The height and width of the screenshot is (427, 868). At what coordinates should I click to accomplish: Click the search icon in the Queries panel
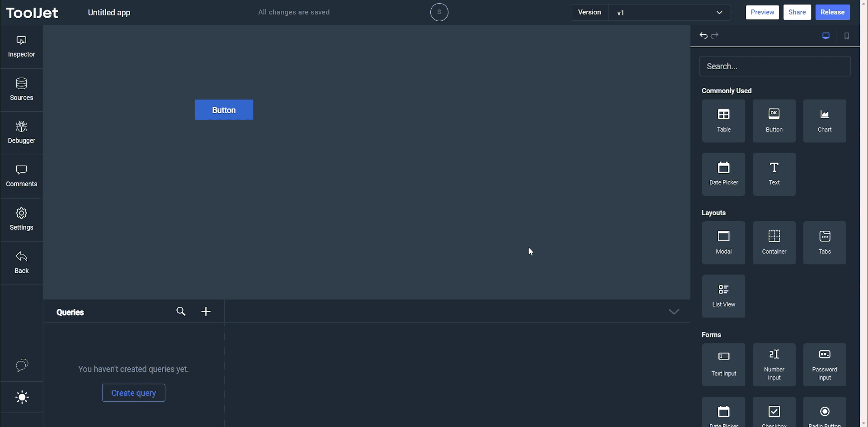click(181, 311)
